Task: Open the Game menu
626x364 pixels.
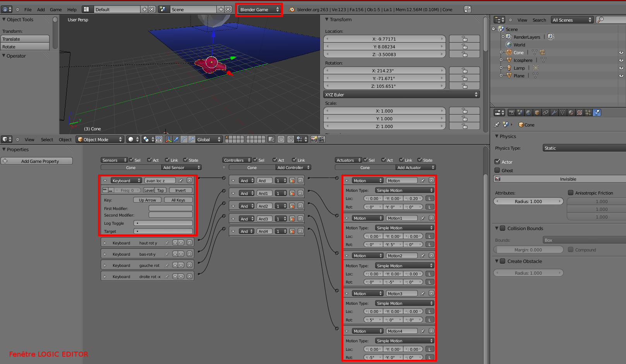Action: (56, 10)
